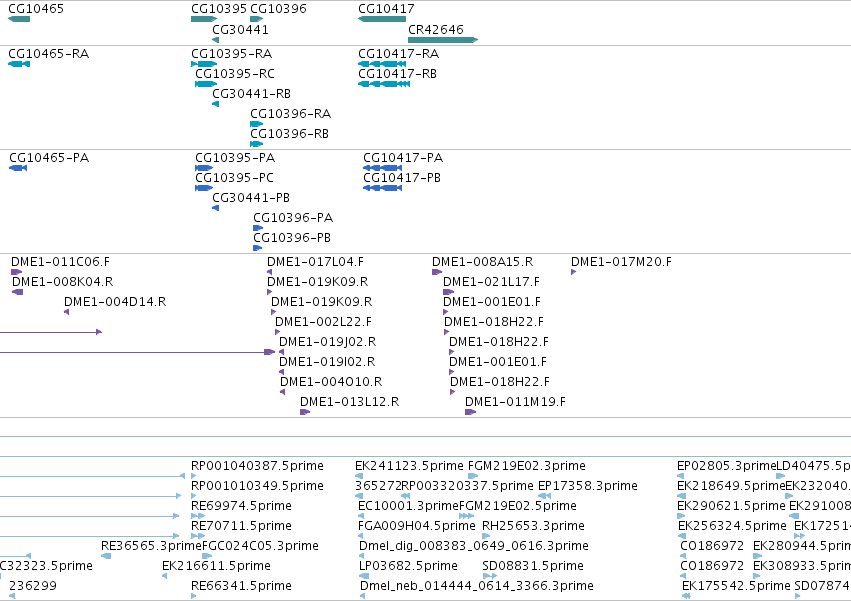The width and height of the screenshot is (851, 601).
Task: Click the LP03682.5prime EST label
Action: point(409,567)
